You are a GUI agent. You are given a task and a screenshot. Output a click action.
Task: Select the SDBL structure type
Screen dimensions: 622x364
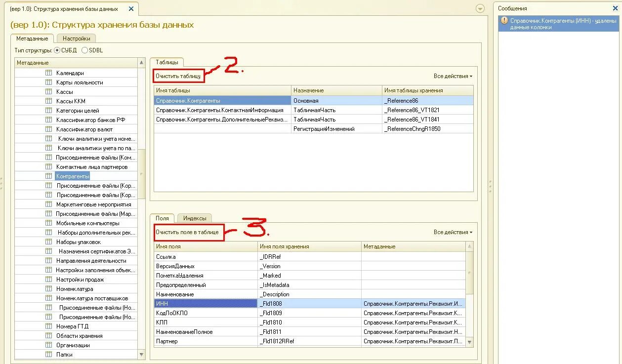pos(84,50)
